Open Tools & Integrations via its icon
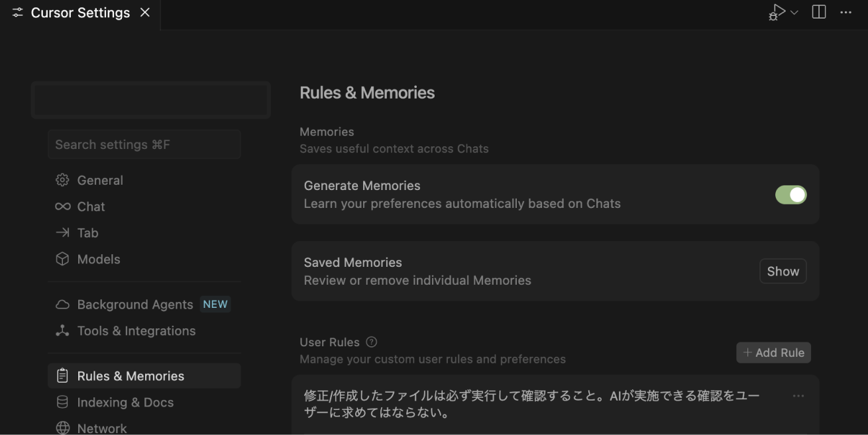The height and width of the screenshot is (435, 868). 62,330
